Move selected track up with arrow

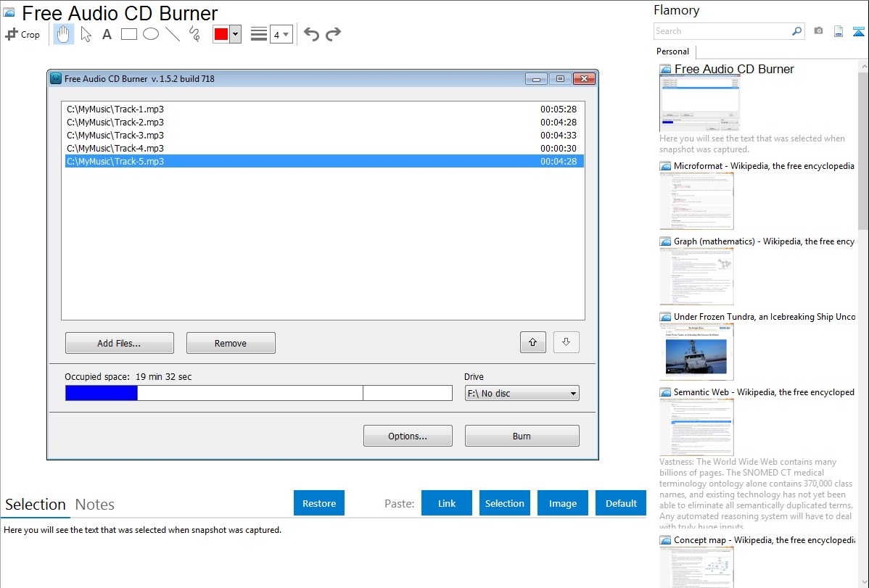point(533,342)
